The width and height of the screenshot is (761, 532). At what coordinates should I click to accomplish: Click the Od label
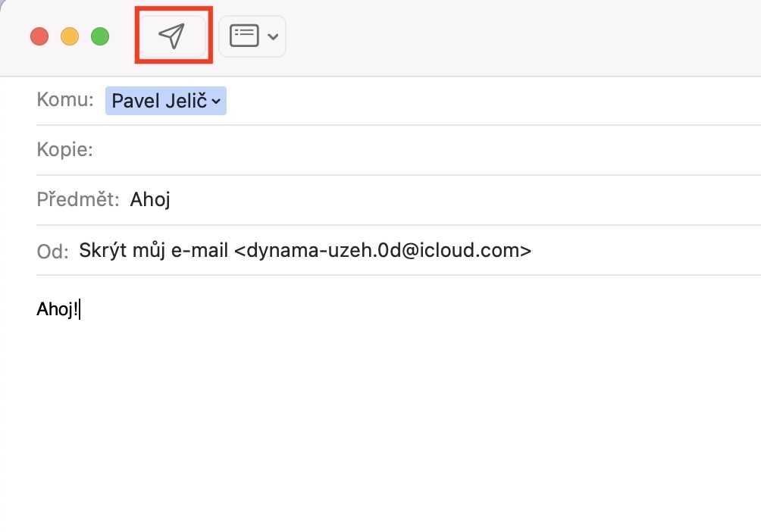click(52, 251)
